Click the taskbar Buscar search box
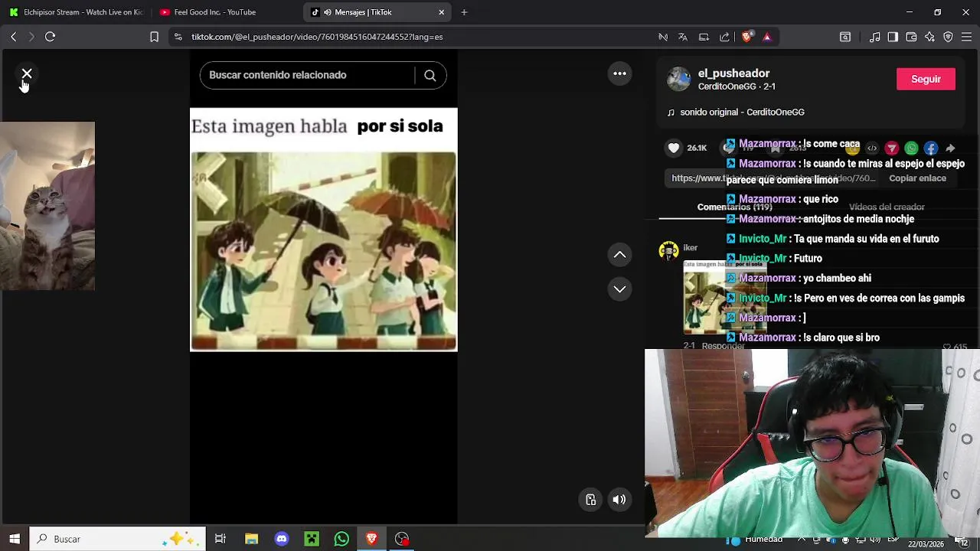The image size is (980, 551). coord(117,539)
